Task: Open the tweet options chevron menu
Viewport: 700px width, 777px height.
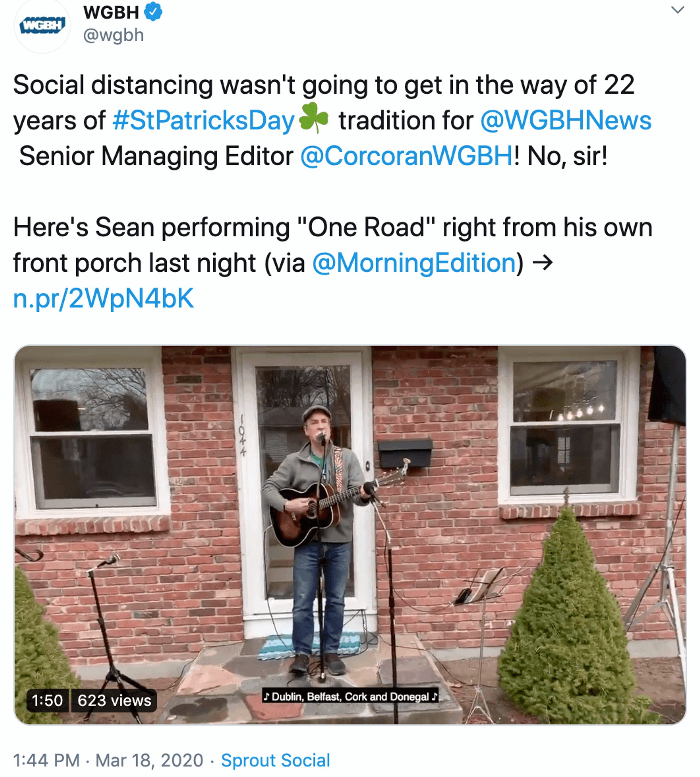Action: [677, 10]
